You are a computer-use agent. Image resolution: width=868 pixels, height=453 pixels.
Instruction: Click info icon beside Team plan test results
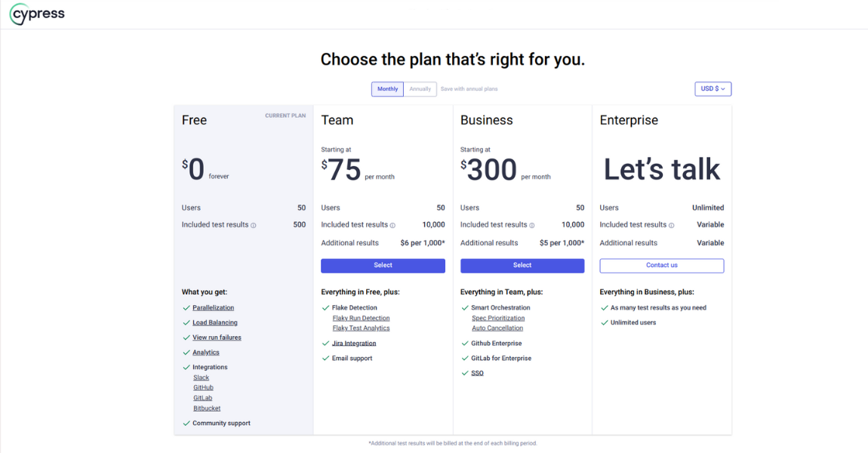[393, 225]
